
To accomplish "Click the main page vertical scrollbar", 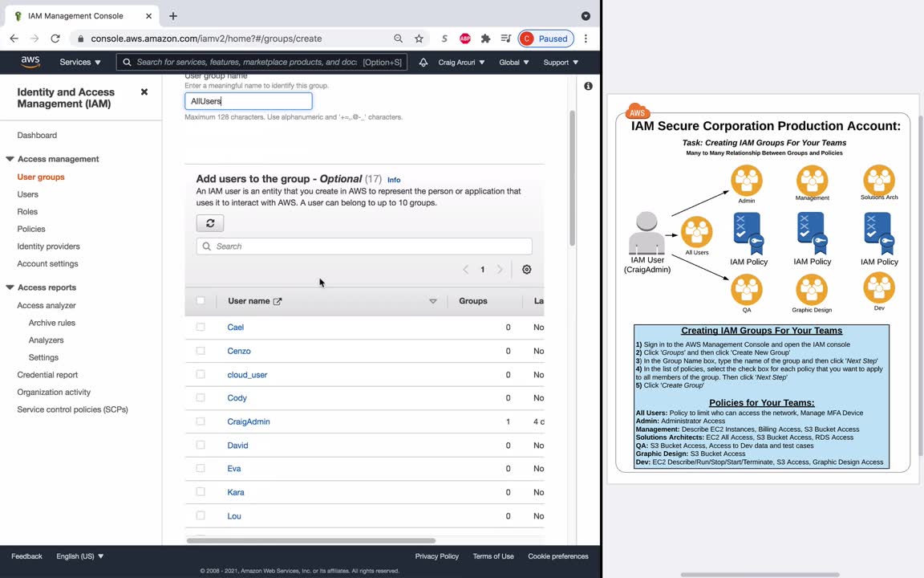I will 572,178.
